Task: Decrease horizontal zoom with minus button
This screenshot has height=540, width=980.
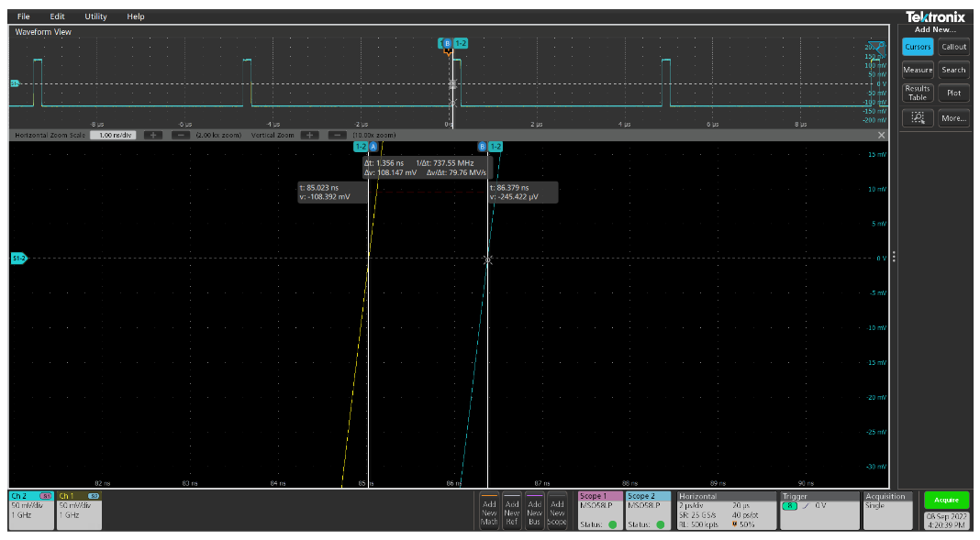Action: [x=180, y=135]
